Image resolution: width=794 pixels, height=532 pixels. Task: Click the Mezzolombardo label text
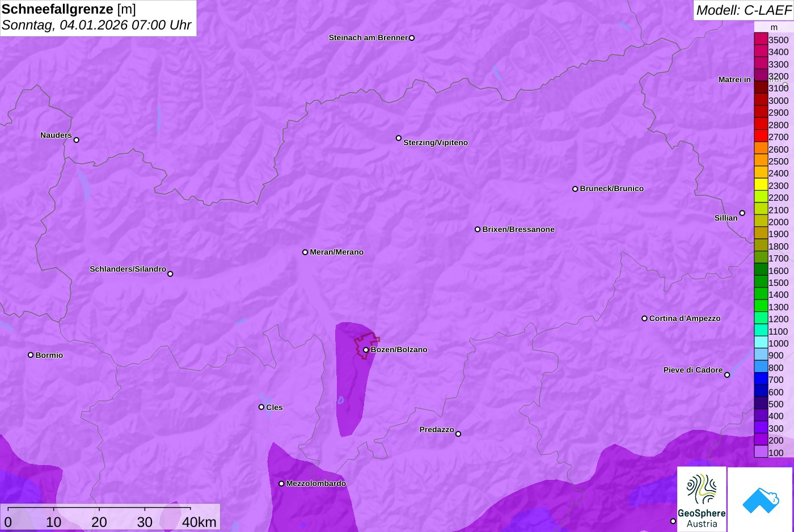[316, 483]
